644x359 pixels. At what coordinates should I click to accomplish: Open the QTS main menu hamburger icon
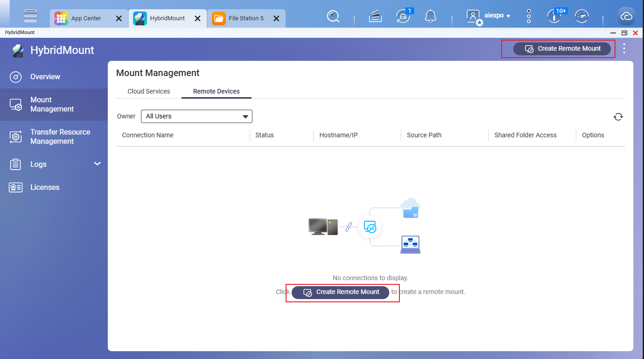(30, 16)
